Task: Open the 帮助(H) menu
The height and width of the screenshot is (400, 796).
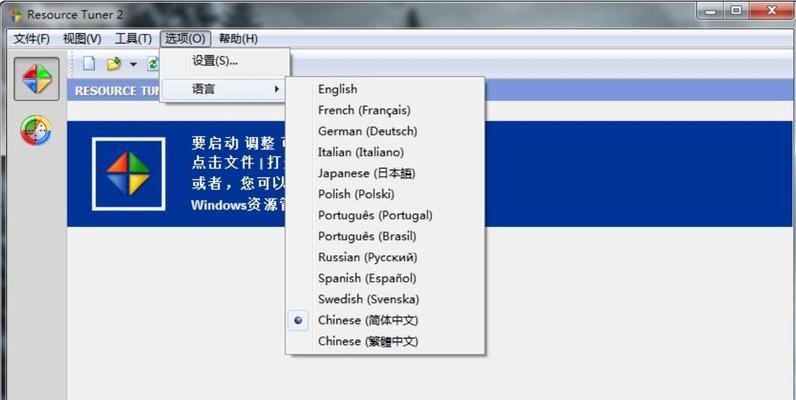Action: tap(238, 39)
